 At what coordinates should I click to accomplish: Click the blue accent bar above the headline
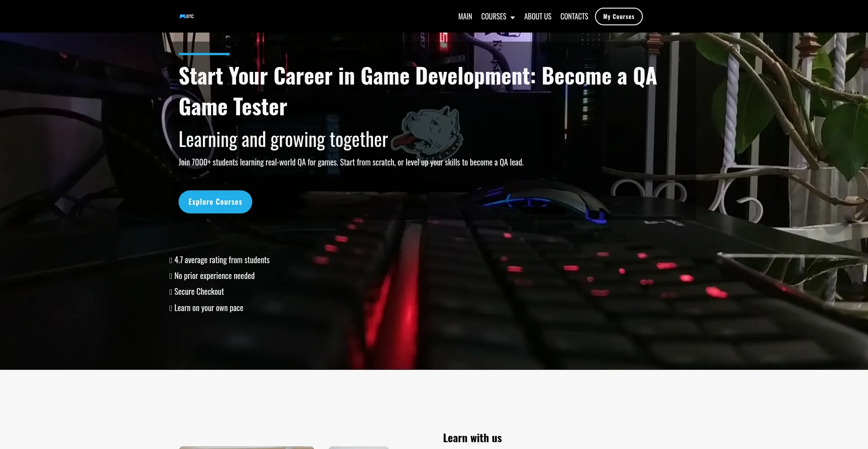pos(204,54)
